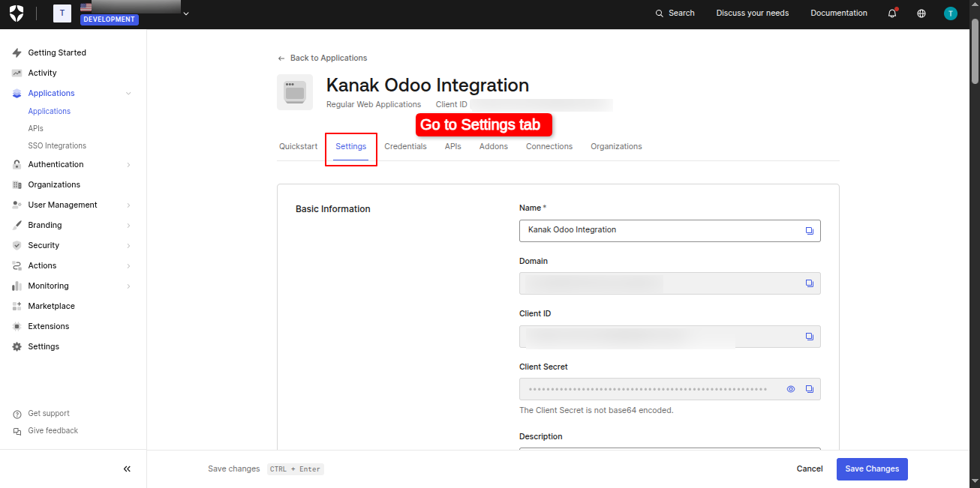The height and width of the screenshot is (488, 980).
Task: Click the Branding pen icon
Action: (x=17, y=225)
